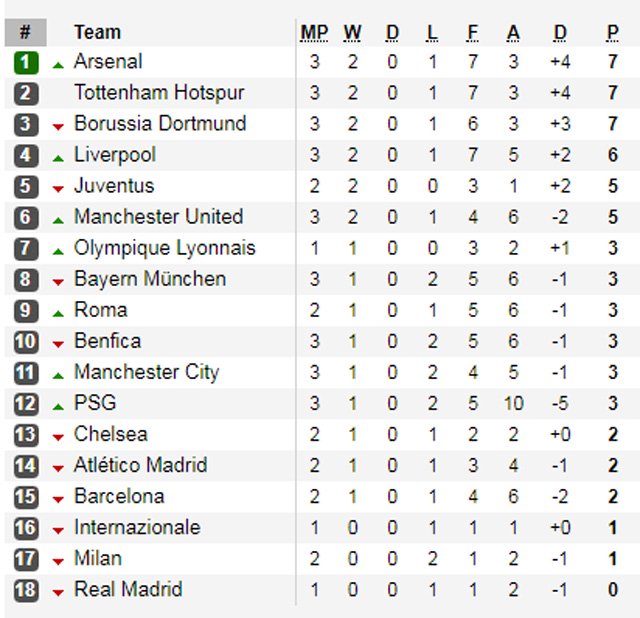Image resolution: width=640 pixels, height=618 pixels.
Task: Click the Internazionale team name
Action: (x=137, y=527)
